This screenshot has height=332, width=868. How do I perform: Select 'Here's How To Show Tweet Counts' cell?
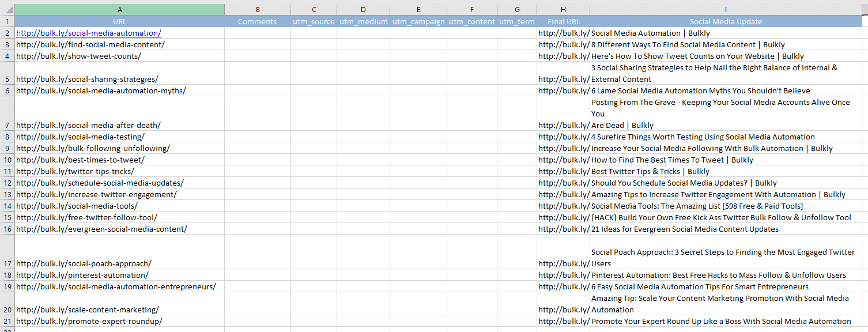point(726,56)
